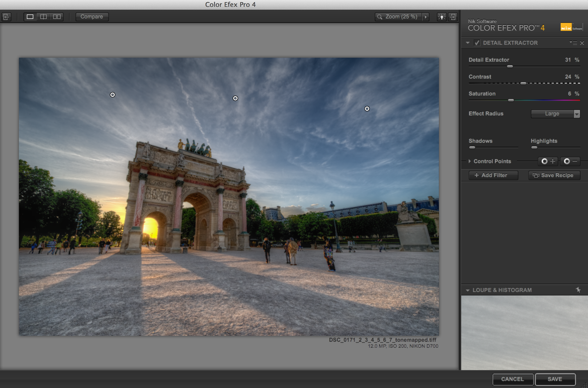Hide the right adjustments panel

click(x=453, y=17)
